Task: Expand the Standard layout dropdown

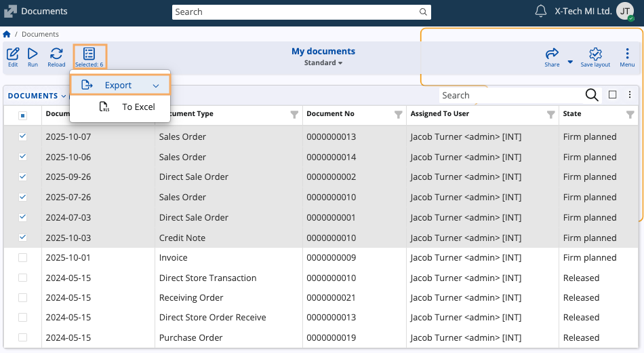Action: 323,63
